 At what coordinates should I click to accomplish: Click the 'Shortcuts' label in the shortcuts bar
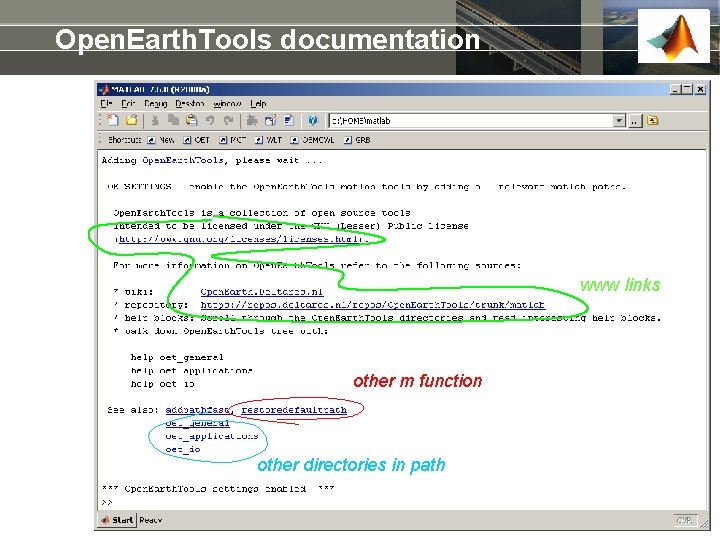click(124, 140)
